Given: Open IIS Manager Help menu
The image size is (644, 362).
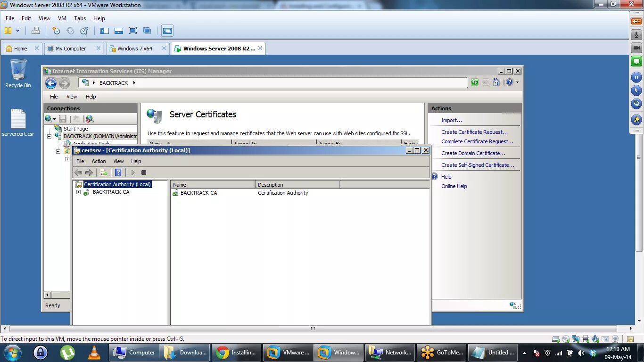Looking at the screenshot, I should click(x=91, y=97).
